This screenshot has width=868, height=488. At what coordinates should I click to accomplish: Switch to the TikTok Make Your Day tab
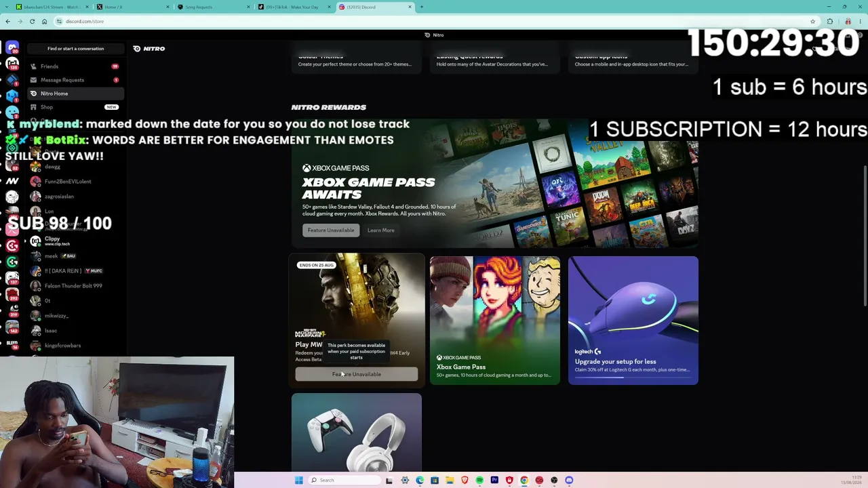coord(294,7)
